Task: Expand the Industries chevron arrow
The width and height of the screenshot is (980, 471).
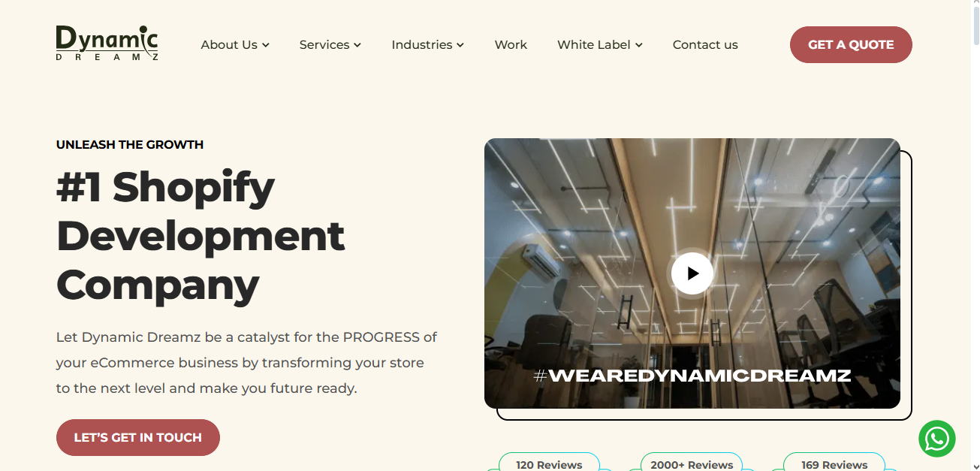Action: (460, 45)
